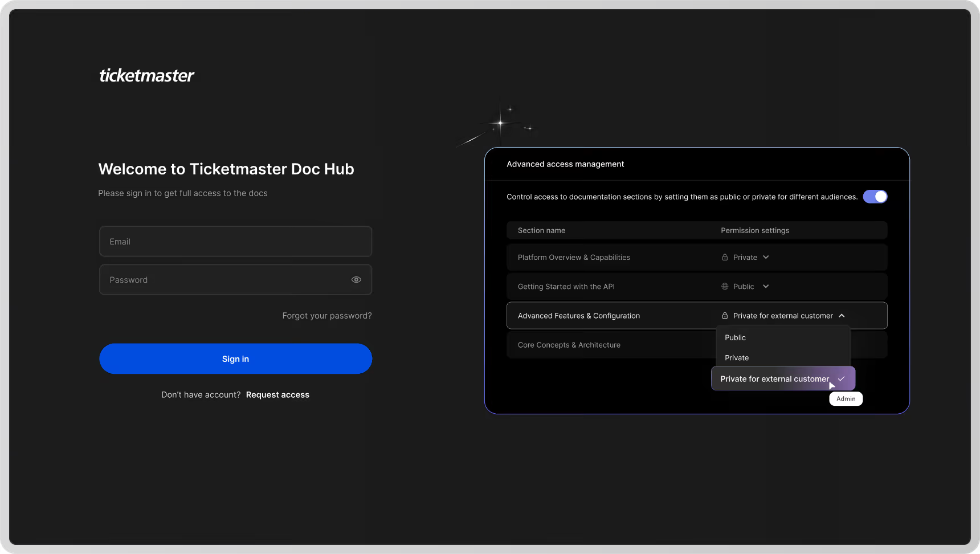Image resolution: width=980 pixels, height=554 pixels.
Task: Open the Request access link
Action: (x=277, y=395)
